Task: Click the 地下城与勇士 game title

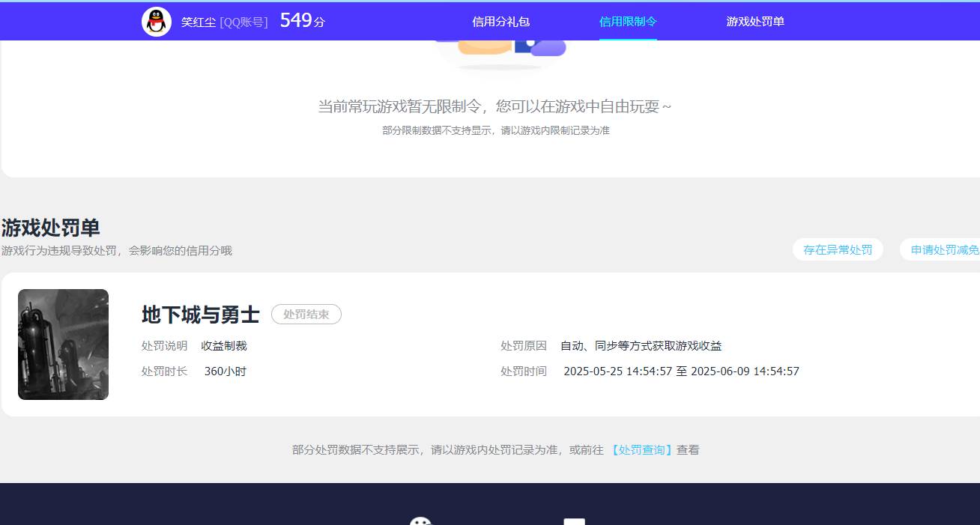Action: pyautogui.click(x=199, y=315)
